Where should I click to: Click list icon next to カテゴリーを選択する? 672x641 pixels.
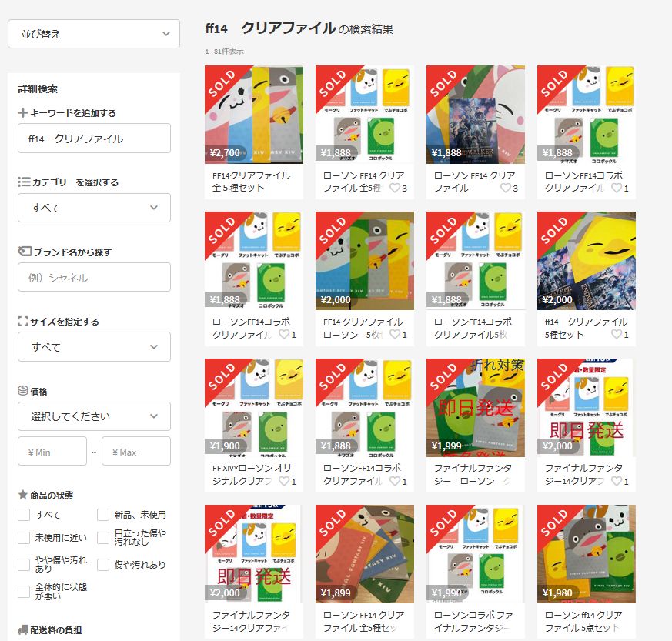24,182
